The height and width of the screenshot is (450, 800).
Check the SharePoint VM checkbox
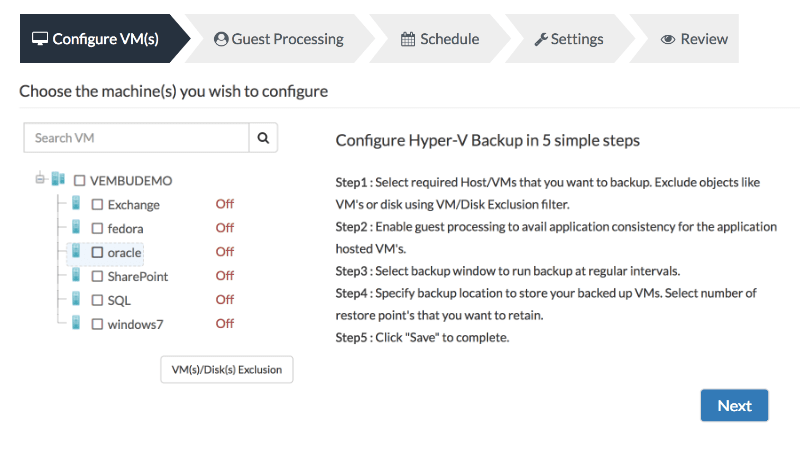point(97,277)
